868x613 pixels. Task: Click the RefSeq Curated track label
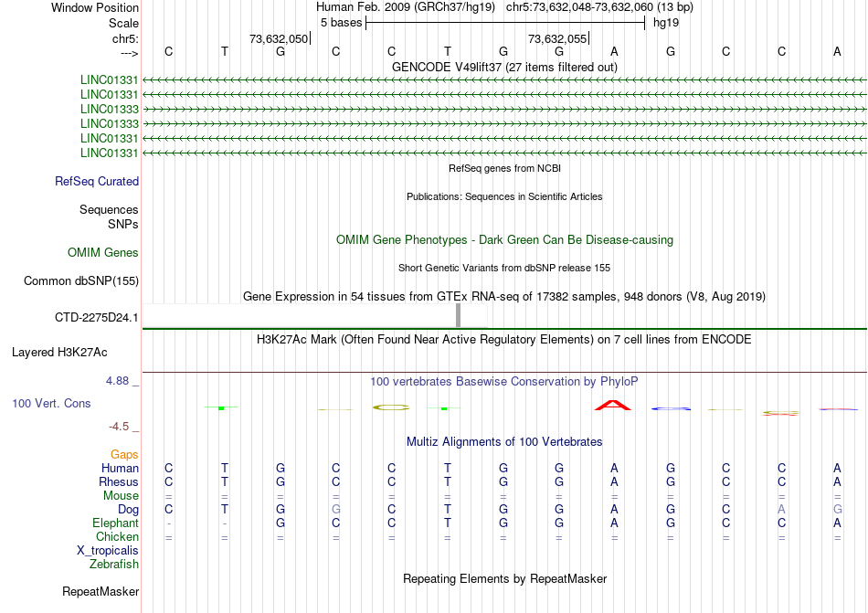97,182
